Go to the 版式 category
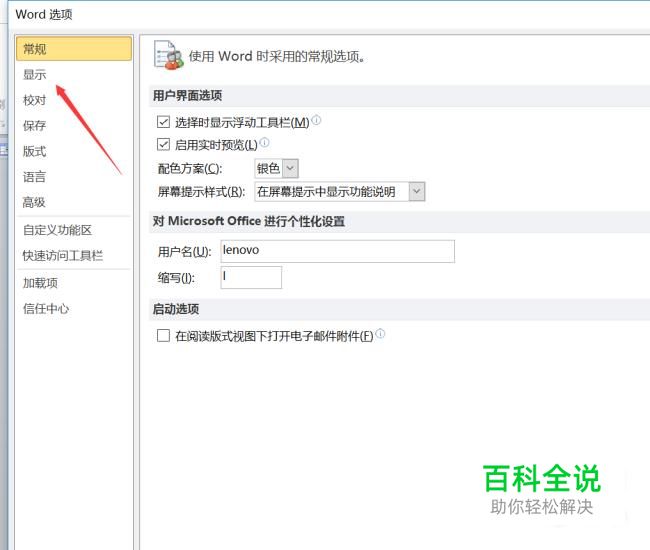 [34, 151]
